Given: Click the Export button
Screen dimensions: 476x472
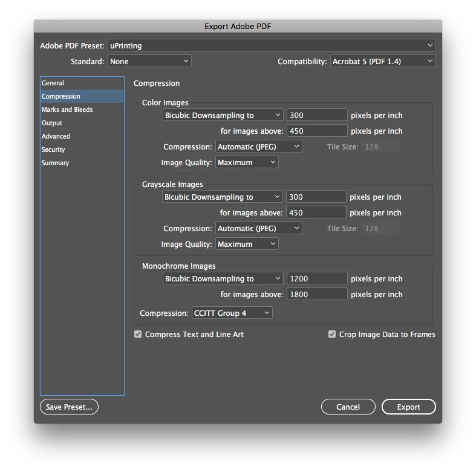Looking at the screenshot, I should (409, 407).
